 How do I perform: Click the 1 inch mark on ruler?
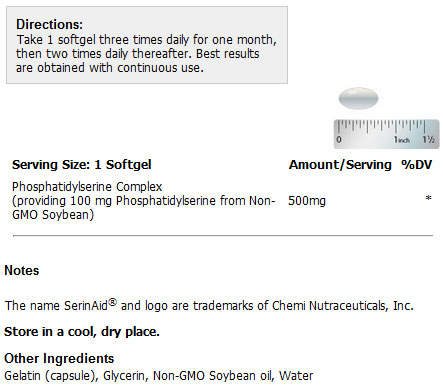(402, 140)
